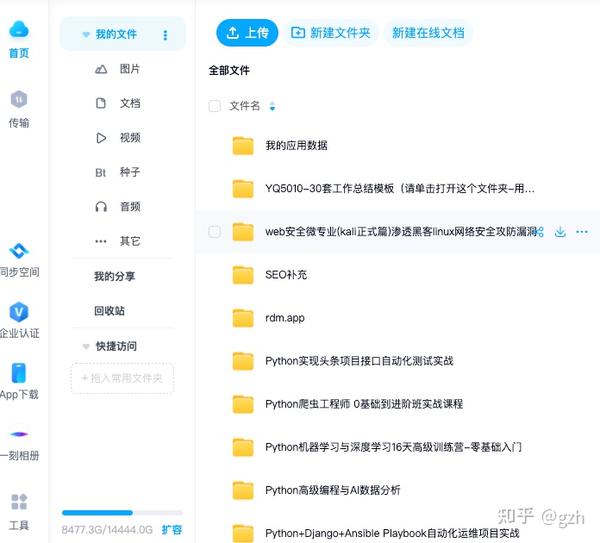Sort by the 文件名 arrow toggle
Image resolution: width=600 pixels, height=543 pixels.
pos(272,106)
